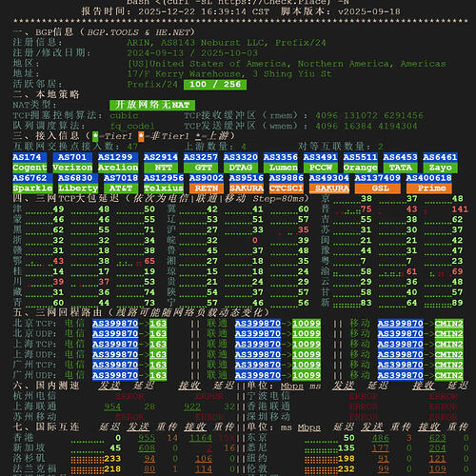Select the queue algorithm value fq_codel
Screen dimensions: 476x476
132,126
